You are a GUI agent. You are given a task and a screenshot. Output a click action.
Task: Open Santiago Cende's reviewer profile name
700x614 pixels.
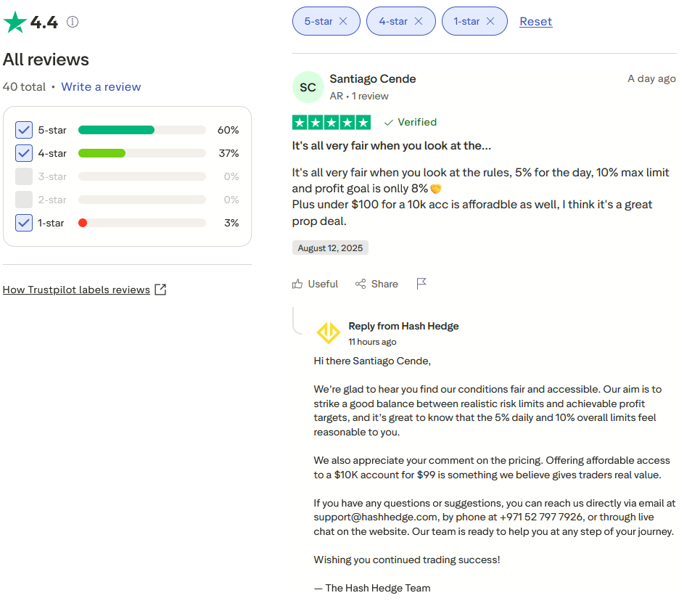pos(372,78)
